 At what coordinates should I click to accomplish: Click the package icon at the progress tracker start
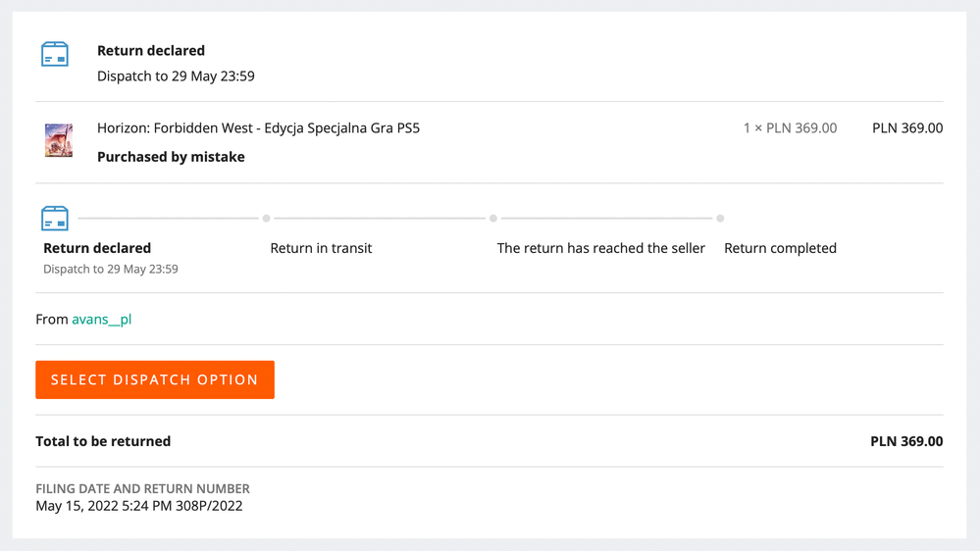[54, 218]
